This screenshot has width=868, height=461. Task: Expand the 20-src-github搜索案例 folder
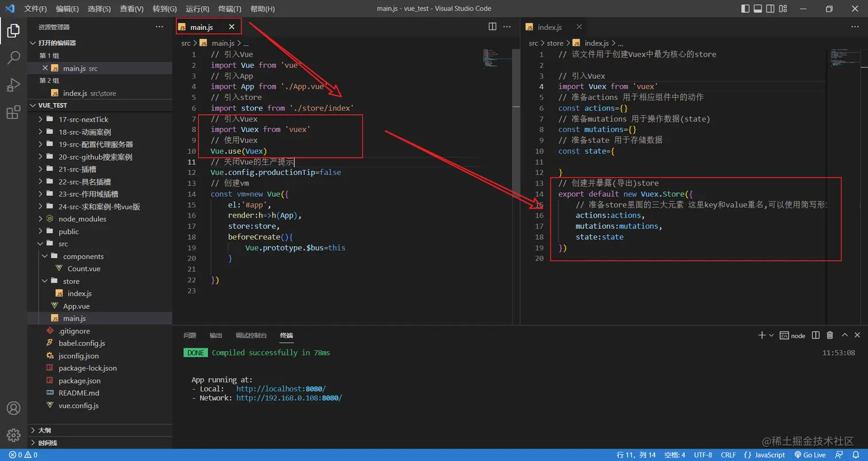coord(100,157)
